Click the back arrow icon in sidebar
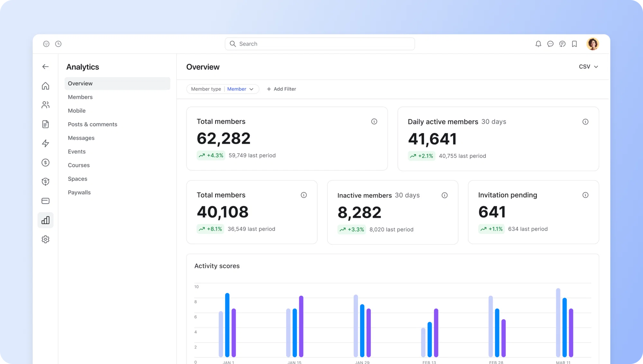The height and width of the screenshot is (364, 643). [x=45, y=67]
